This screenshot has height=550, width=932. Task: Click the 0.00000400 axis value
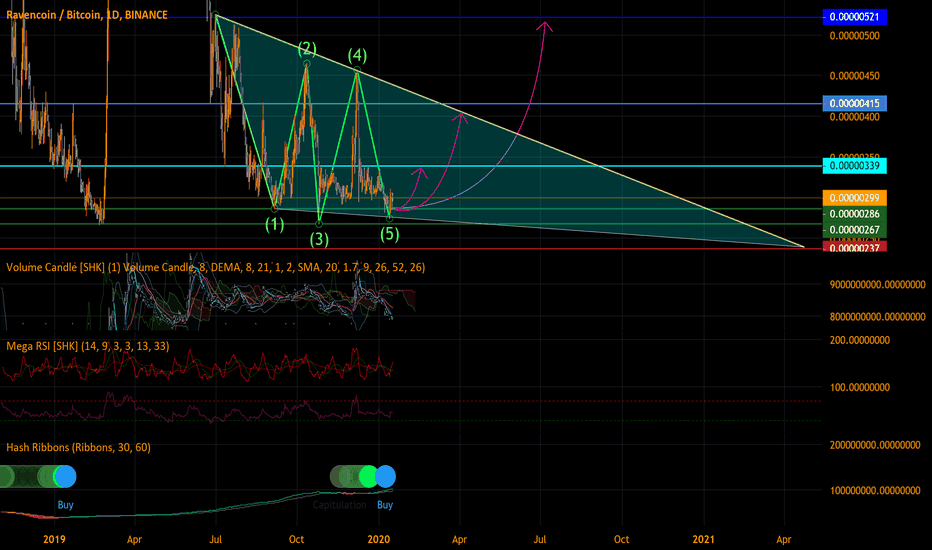(x=854, y=117)
